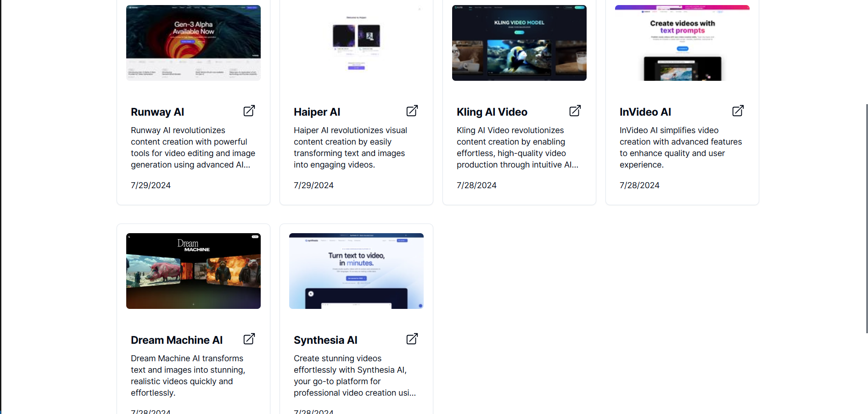Open the Haiper AI title link
Viewport: 868px width, 414px height.
[317, 112]
